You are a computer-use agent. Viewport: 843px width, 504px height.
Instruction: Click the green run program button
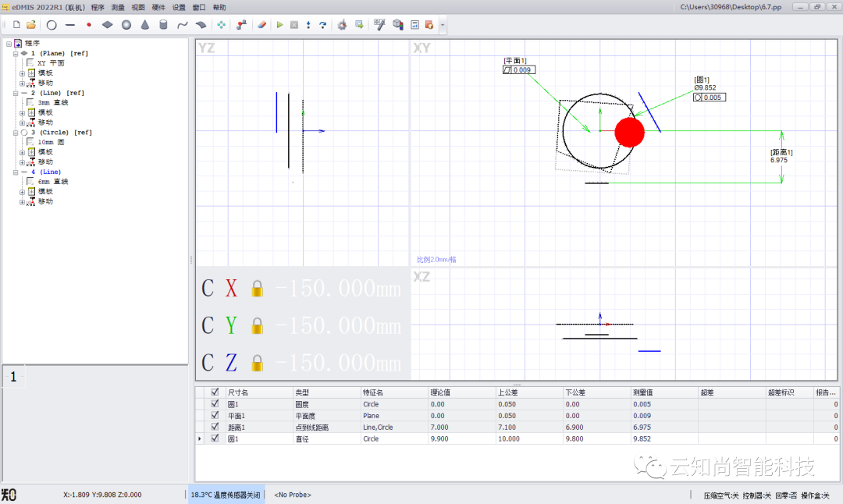tap(279, 25)
